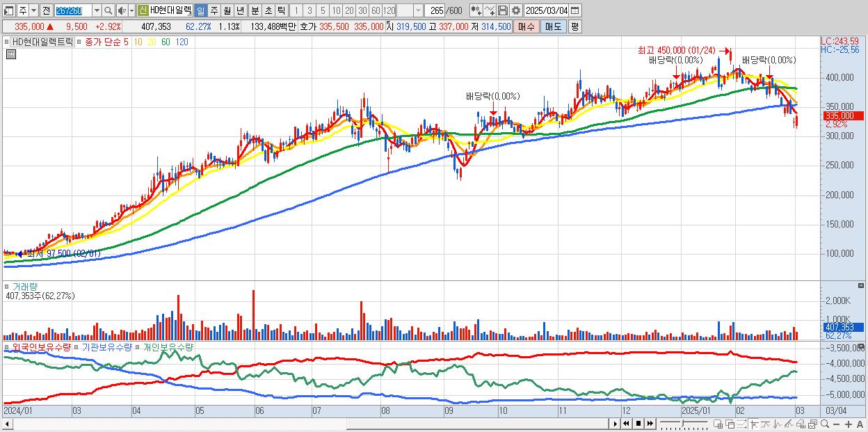Click the HD현대일렉 stock name button
This screenshot has height=432, width=868.
pos(170,11)
